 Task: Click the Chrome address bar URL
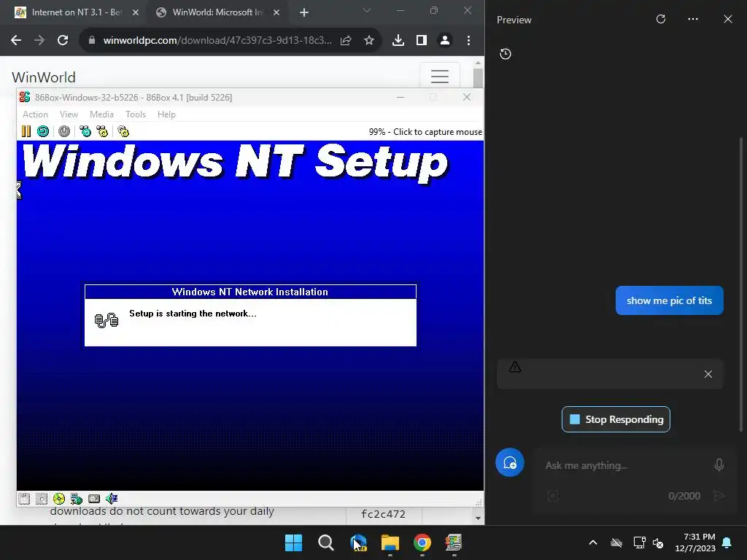click(217, 41)
